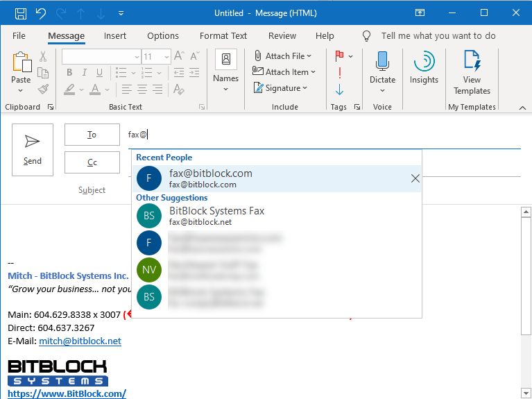
Task: Select the fax@bitblock.com recent suggestion
Action: (x=277, y=178)
